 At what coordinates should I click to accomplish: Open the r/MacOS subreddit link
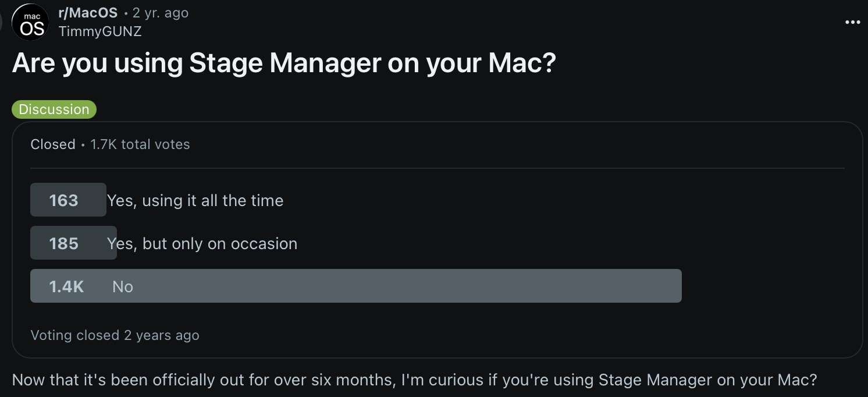[x=88, y=13]
